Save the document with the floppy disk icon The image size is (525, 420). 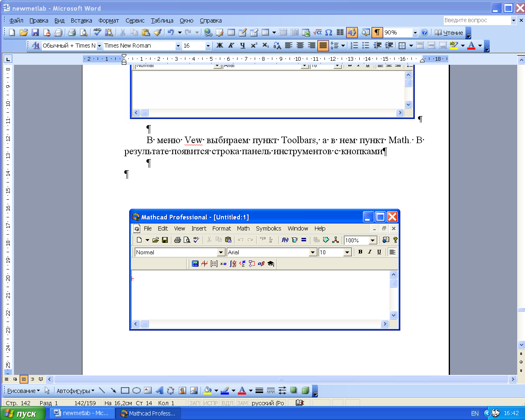[x=35, y=32]
